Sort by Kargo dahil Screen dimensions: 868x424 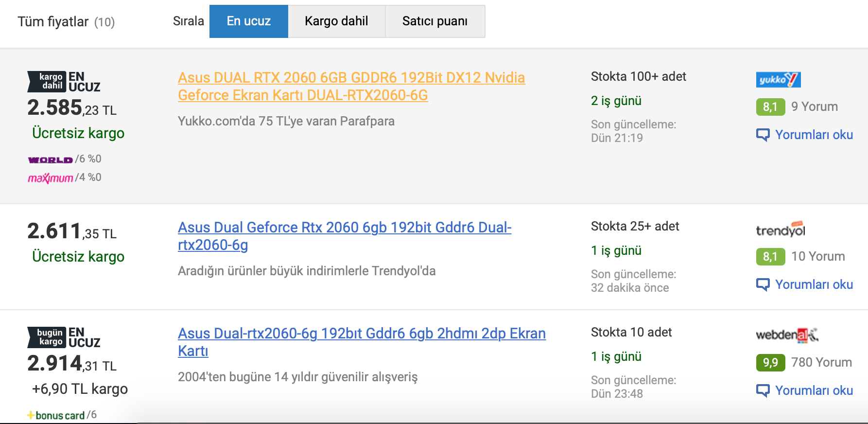click(x=336, y=21)
